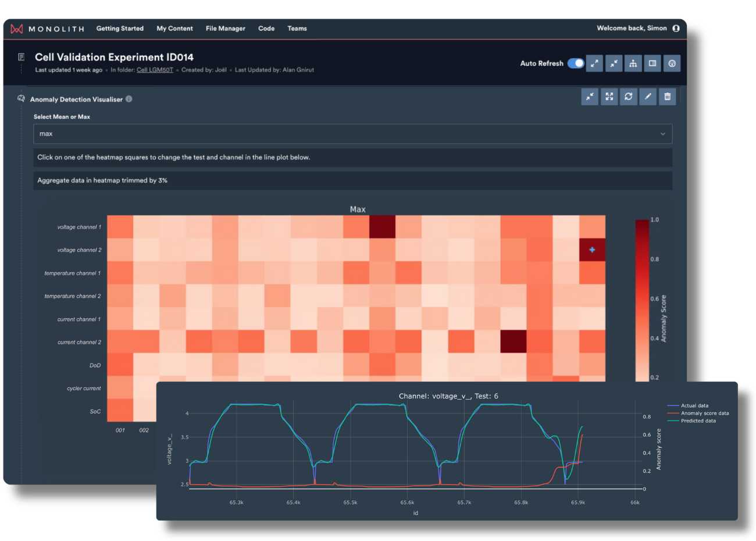Open the Cell LGM50T folder link
Viewport: 756px width, 541px height.
click(x=155, y=70)
